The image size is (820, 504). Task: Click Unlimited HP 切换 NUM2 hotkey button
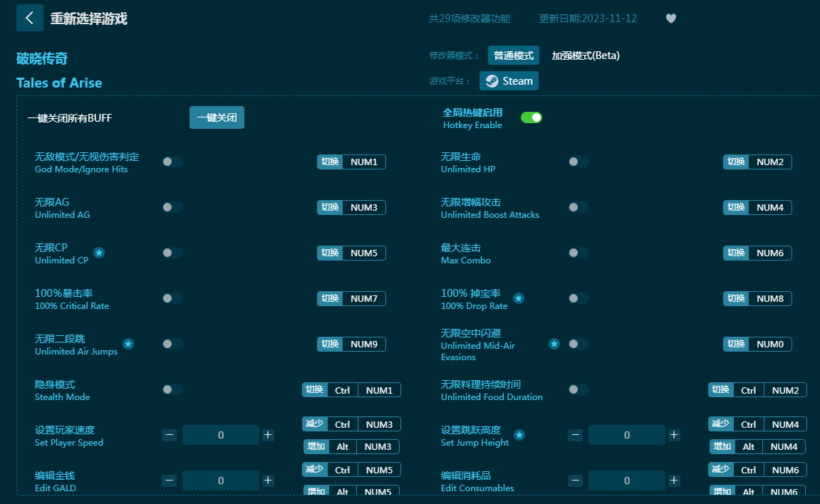757,162
